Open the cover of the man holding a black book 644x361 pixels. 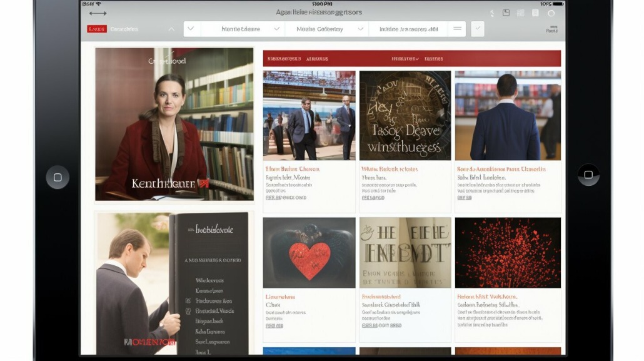coord(173,283)
